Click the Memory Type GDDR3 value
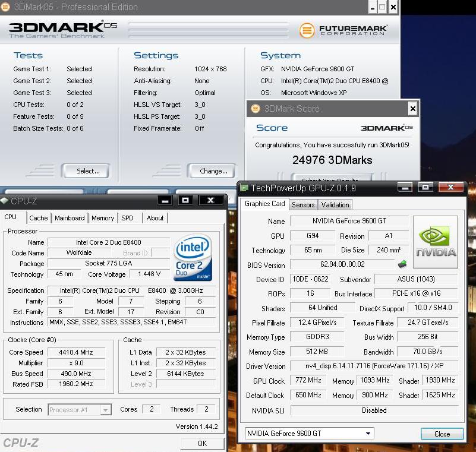This screenshot has width=476, height=452. [317, 337]
